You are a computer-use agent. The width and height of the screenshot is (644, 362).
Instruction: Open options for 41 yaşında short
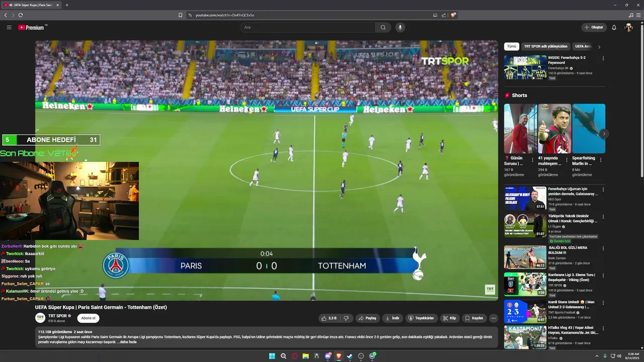[567, 160]
